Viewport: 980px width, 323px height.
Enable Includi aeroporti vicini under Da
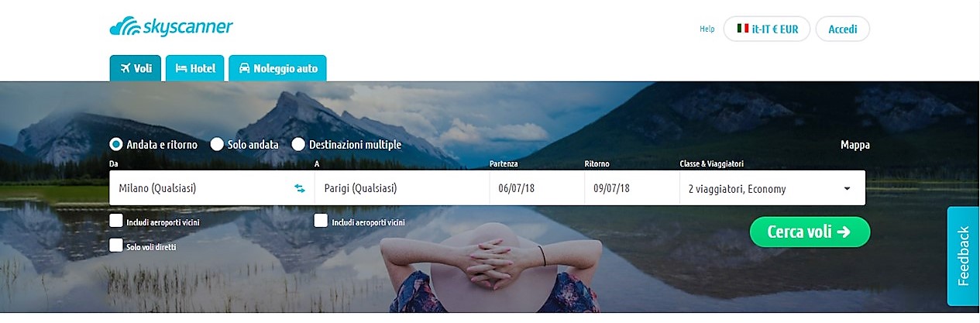point(116,221)
